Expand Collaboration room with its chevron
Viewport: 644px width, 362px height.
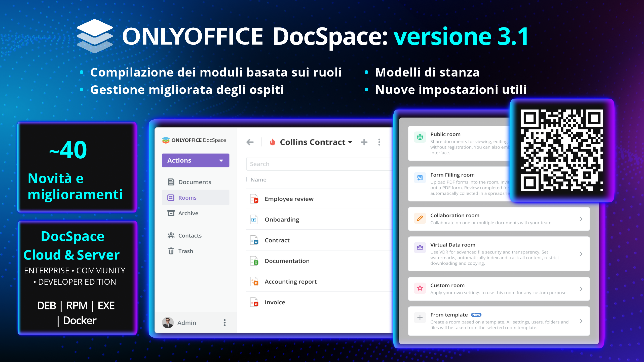(581, 219)
